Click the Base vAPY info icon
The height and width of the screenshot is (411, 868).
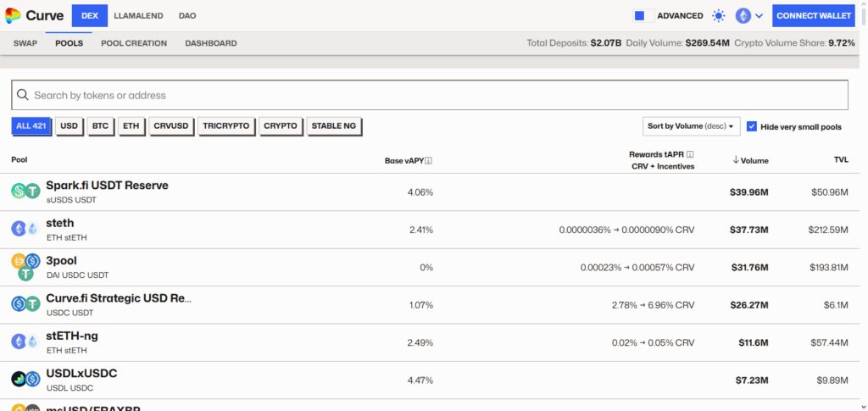(428, 161)
